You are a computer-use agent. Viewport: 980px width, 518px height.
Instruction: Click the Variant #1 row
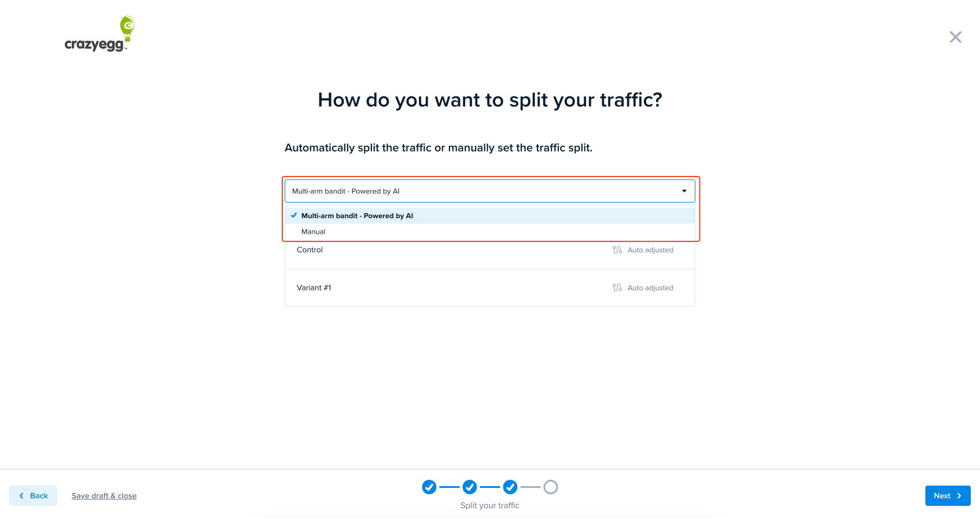coord(489,288)
